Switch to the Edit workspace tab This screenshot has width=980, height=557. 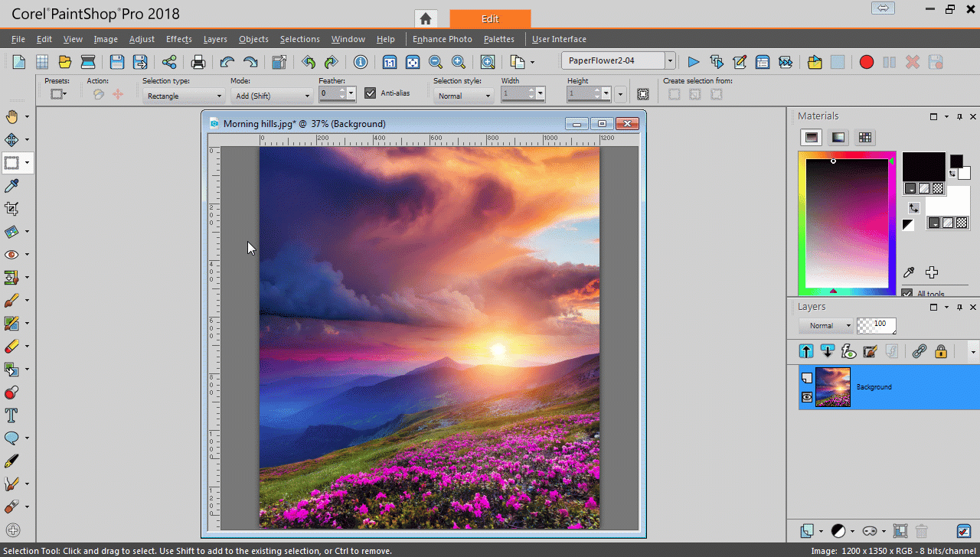[490, 18]
